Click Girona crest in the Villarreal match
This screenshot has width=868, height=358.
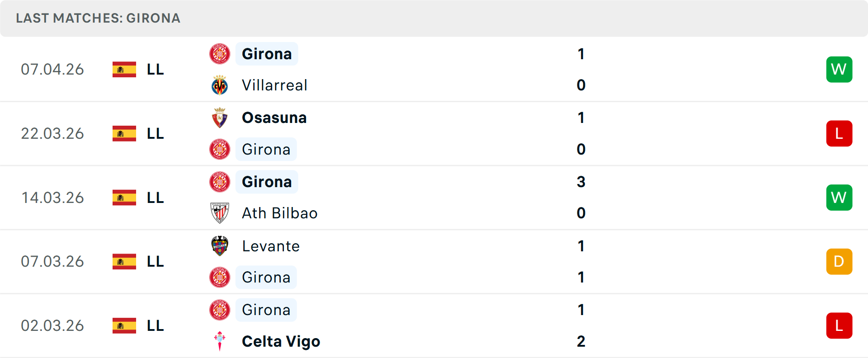(x=220, y=54)
